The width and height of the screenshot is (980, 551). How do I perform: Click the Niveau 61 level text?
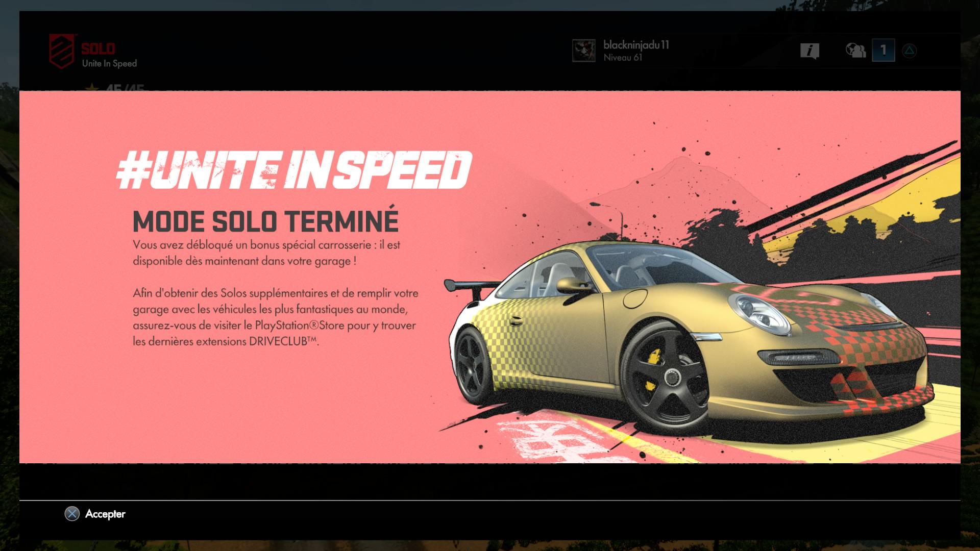click(623, 58)
